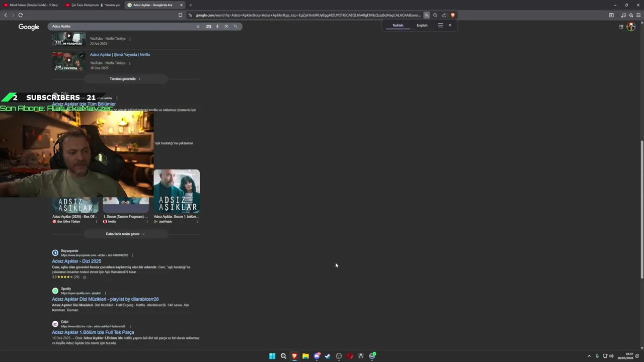This screenshot has height=362, width=644.
Task: Click the page vertical scrollbar
Action: (x=641, y=209)
